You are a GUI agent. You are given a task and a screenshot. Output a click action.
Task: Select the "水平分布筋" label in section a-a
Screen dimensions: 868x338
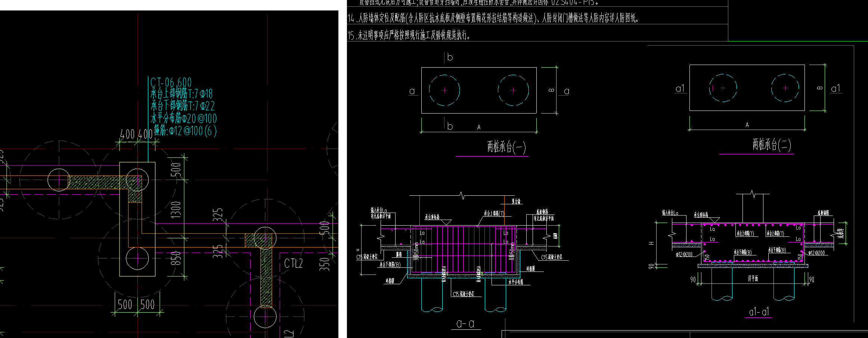[516, 282]
